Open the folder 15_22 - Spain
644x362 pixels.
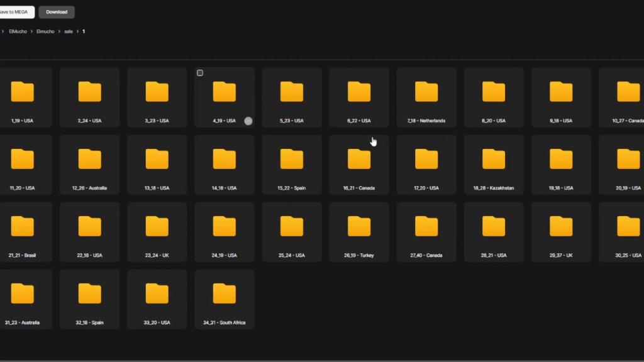(x=292, y=165)
